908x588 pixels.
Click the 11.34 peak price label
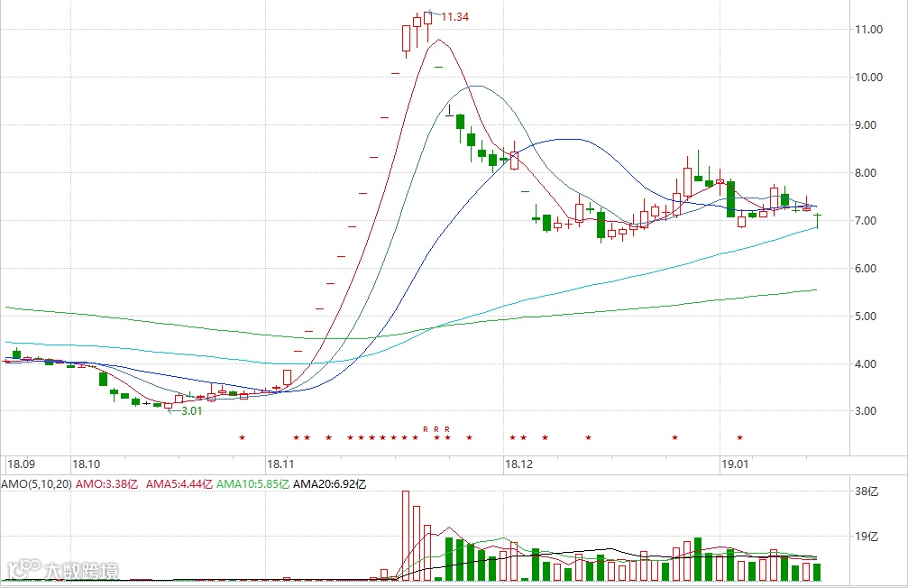click(454, 17)
